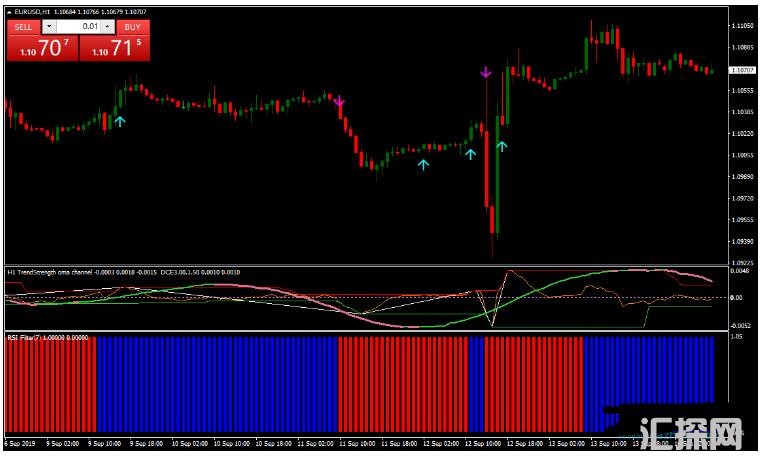The width and height of the screenshot is (762, 458).
Task: Click the 1.09890 price axis label
Action: pos(743,176)
